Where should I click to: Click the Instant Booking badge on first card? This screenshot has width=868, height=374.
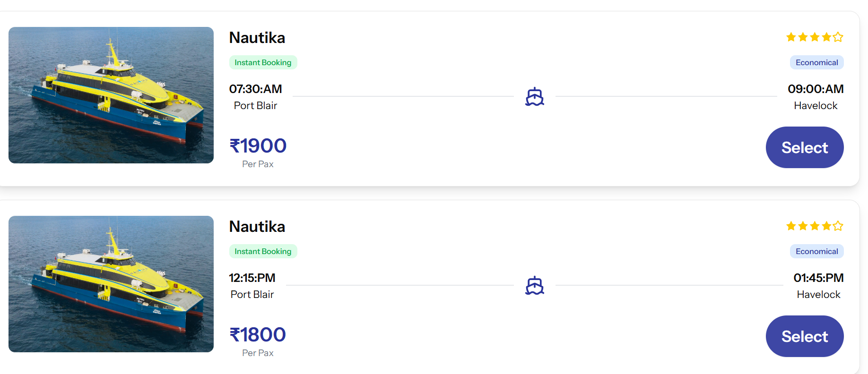(x=263, y=62)
